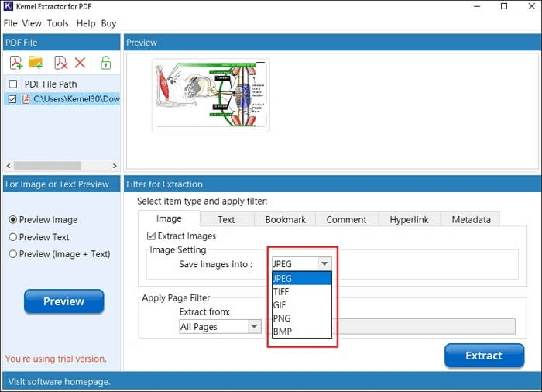Click the Add PDF file icon
542x392 pixels.
coord(16,63)
